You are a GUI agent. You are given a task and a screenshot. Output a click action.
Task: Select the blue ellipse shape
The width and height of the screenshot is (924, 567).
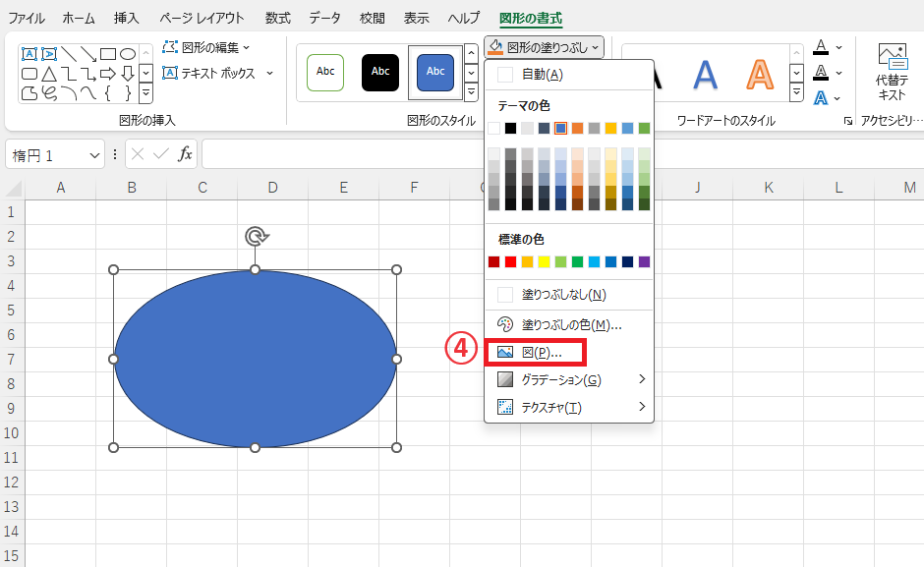tap(256, 359)
